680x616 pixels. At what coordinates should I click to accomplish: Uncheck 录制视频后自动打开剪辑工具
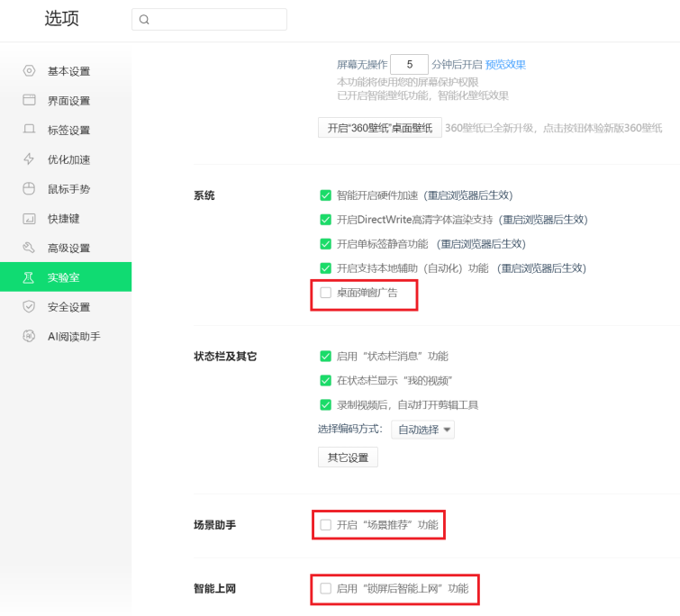pos(326,405)
